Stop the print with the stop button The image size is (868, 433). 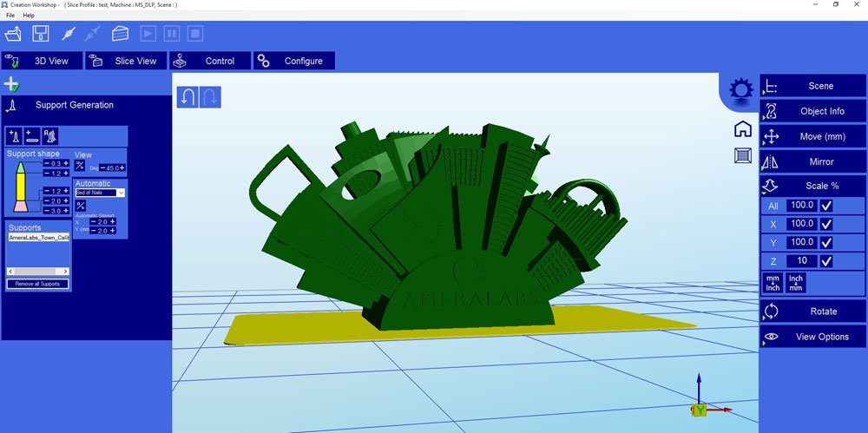click(194, 33)
